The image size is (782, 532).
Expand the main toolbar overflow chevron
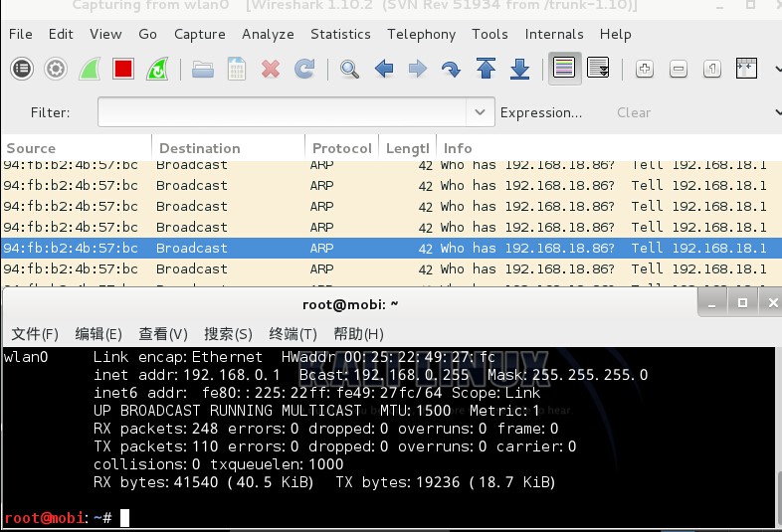click(776, 70)
